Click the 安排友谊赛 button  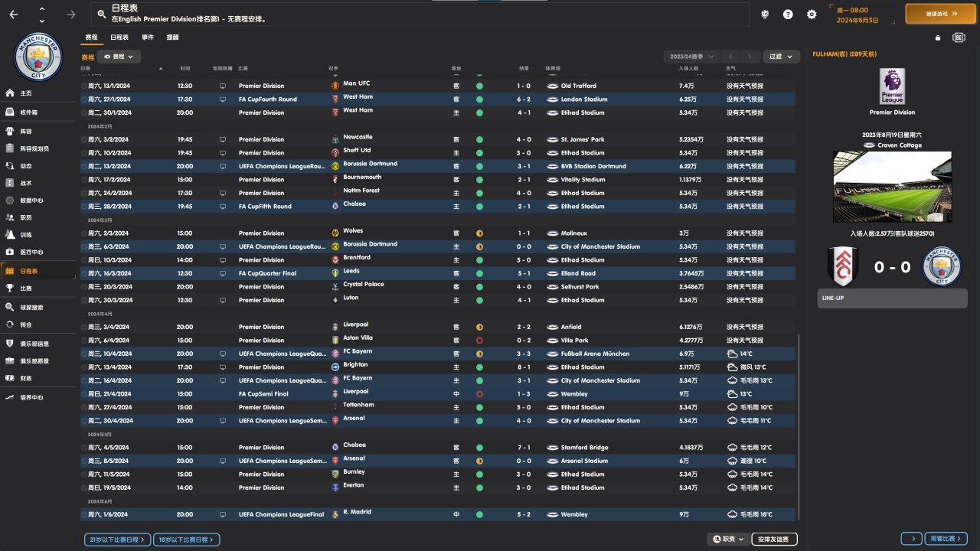(x=774, y=540)
